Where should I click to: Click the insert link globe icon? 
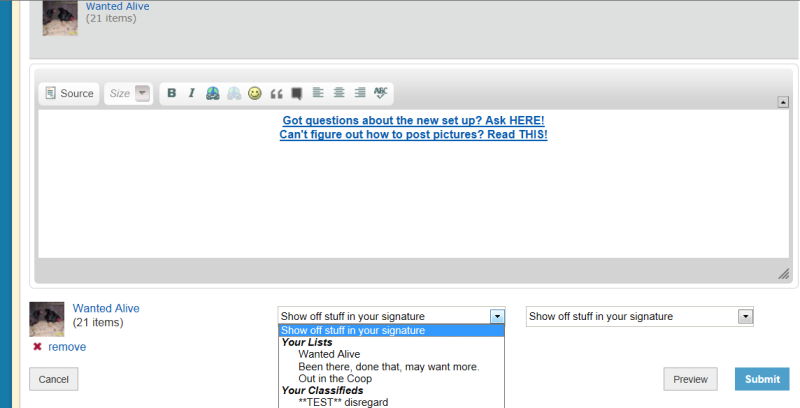[x=212, y=93]
